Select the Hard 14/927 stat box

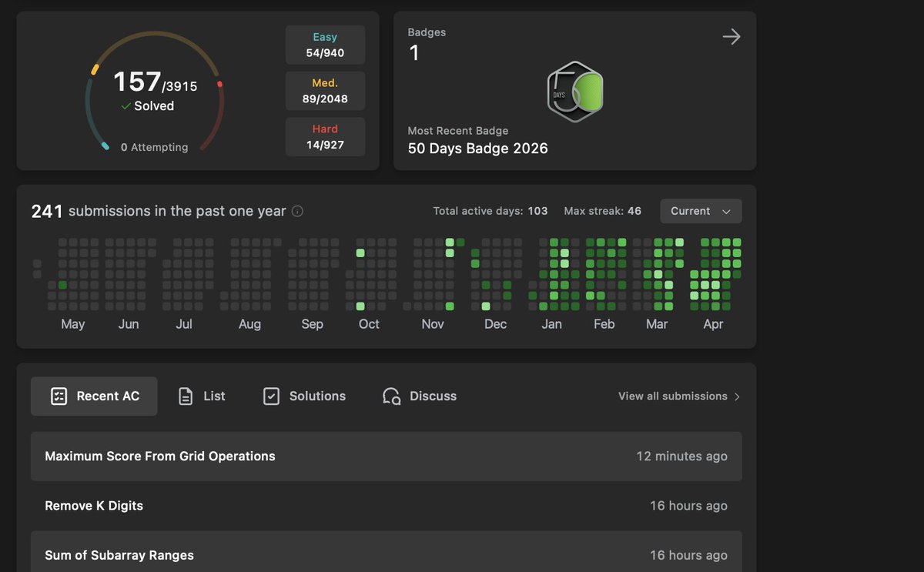(x=325, y=137)
